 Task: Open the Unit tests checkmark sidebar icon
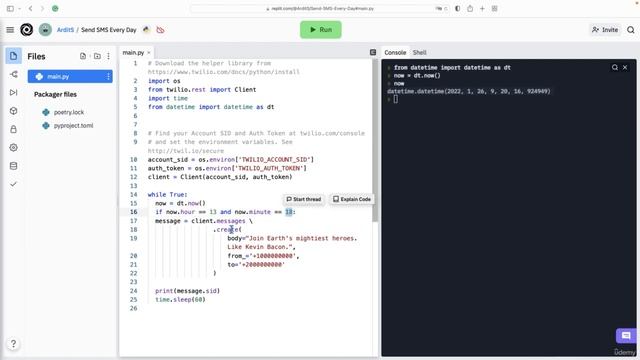[x=13, y=184]
